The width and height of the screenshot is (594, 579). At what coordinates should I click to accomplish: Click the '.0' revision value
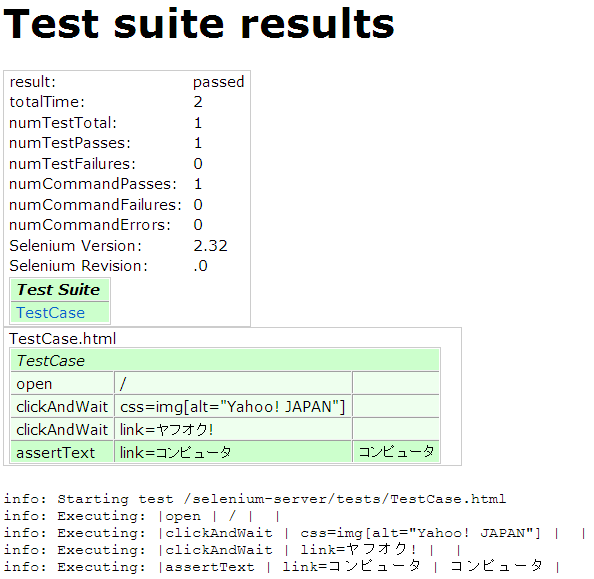[x=200, y=266]
